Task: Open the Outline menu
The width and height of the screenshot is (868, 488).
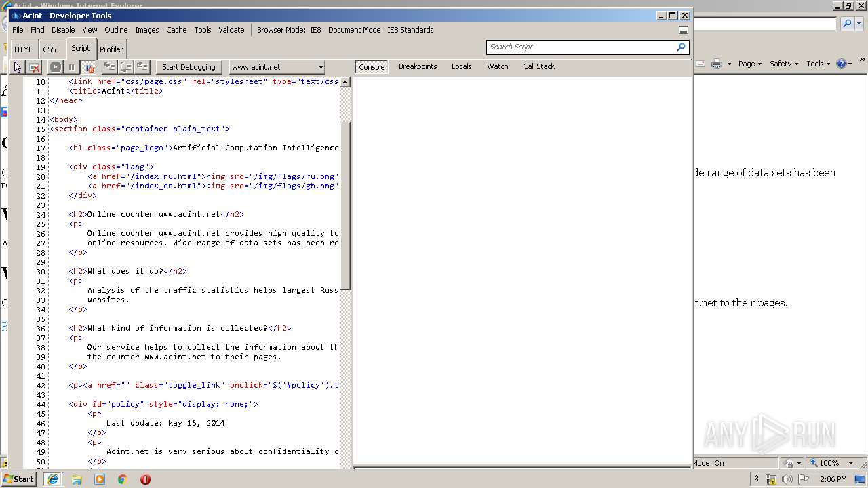Action: tap(116, 30)
